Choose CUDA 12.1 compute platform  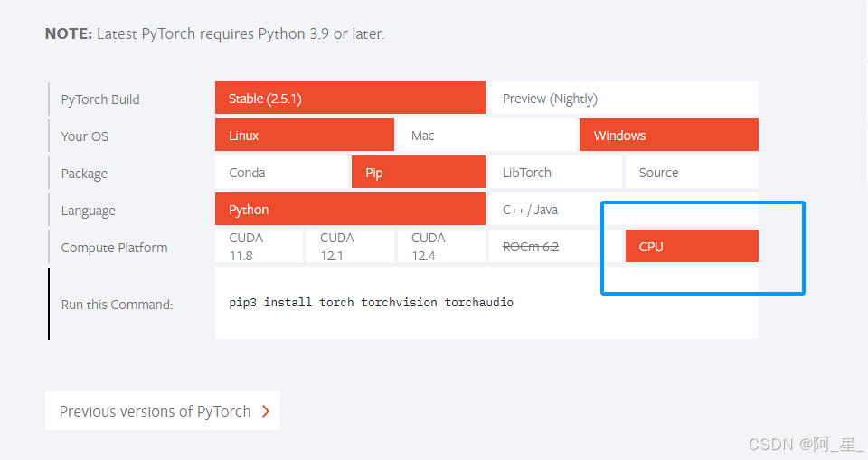click(350, 247)
